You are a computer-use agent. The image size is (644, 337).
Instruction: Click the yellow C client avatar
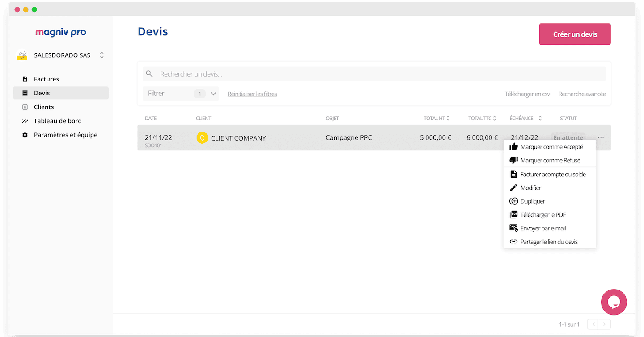[202, 138]
